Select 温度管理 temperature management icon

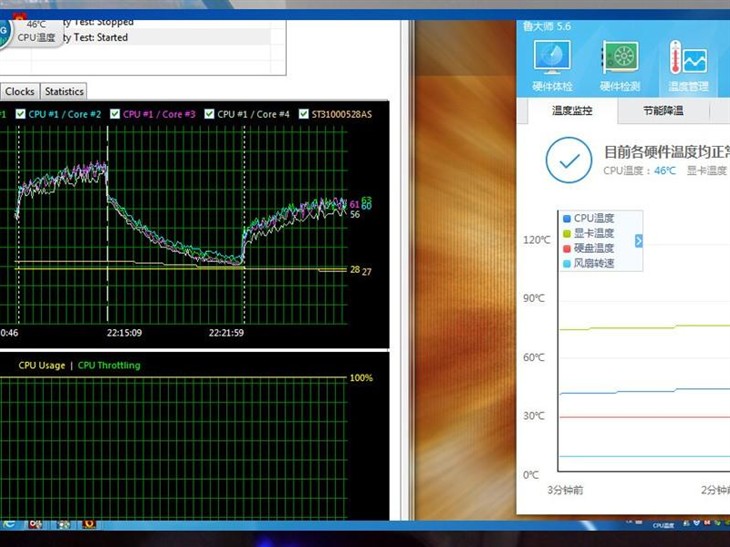click(689, 66)
